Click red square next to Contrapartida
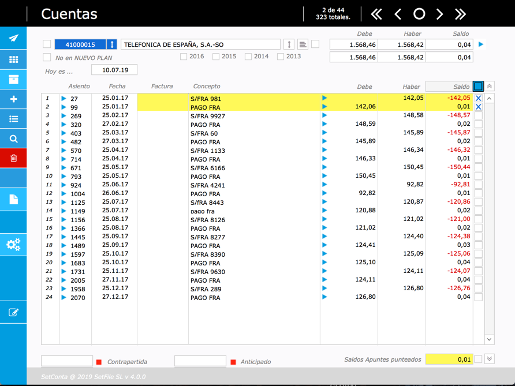 pyautogui.click(x=99, y=362)
